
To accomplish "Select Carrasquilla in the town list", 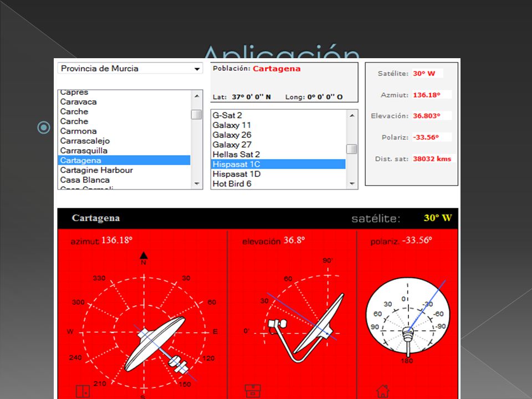I will pyautogui.click(x=124, y=151).
